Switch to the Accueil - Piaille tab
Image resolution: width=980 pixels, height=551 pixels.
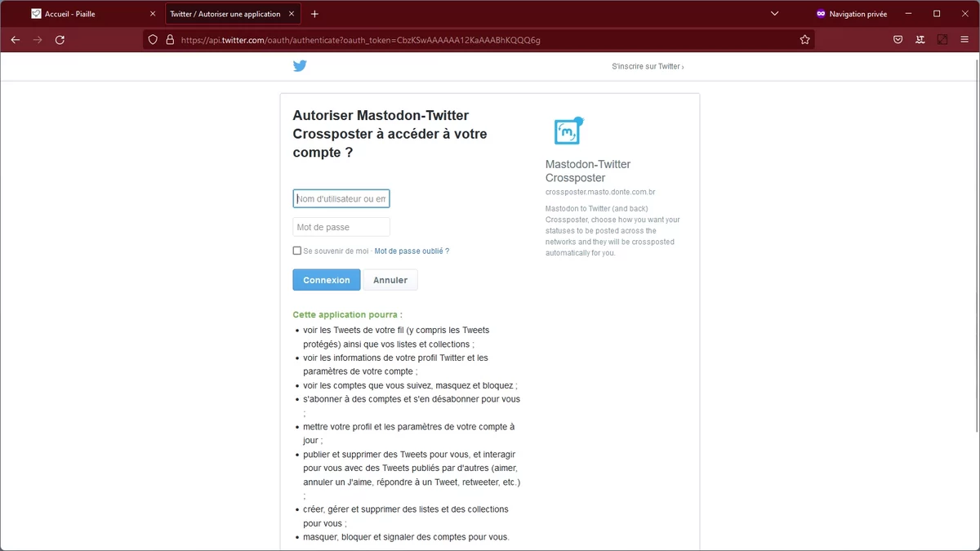tap(93, 14)
